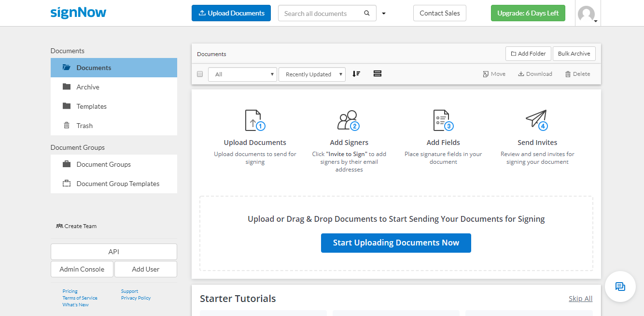The image size is (644, 316).
Task: Click the Add Fields step title
Action: [x=443, y=143]
